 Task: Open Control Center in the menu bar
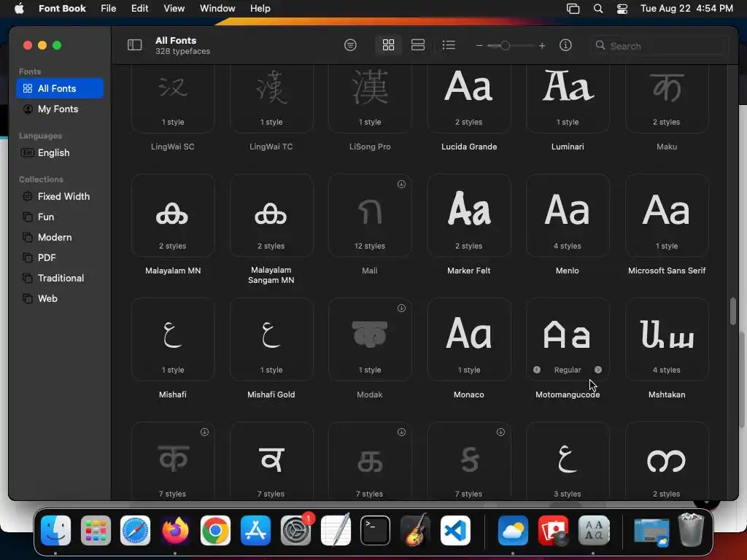(622, 9)
